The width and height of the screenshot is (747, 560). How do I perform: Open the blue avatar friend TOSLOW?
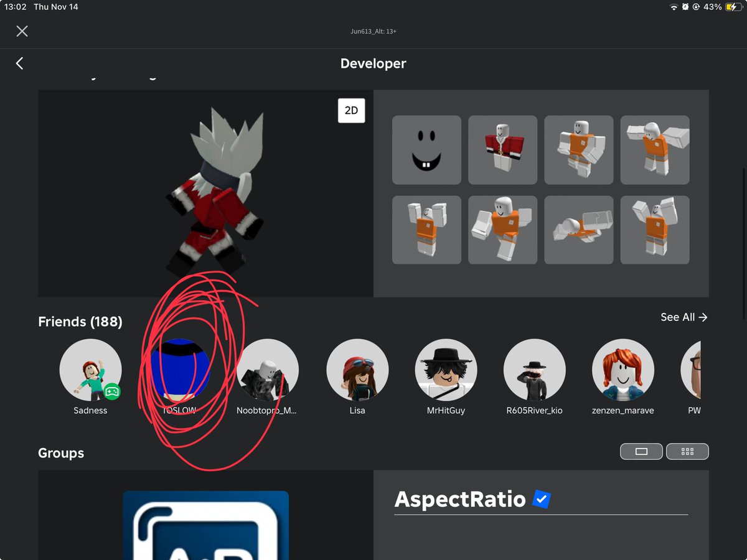(x=179, y=370)
